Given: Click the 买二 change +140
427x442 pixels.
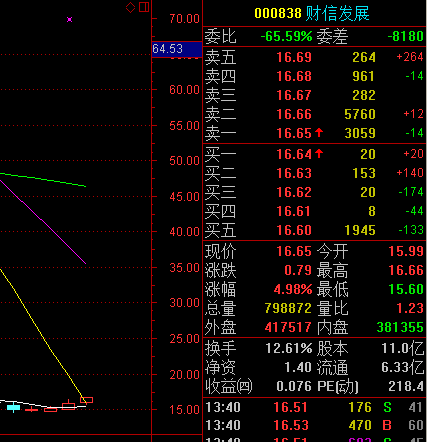Looking at the screenshot, I should [410, 173].
